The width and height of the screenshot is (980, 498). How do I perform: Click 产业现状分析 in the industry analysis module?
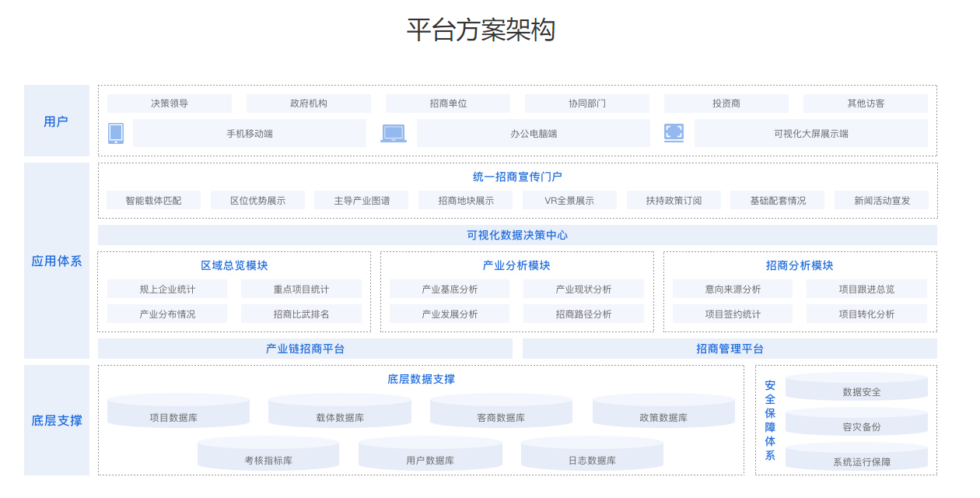[x=583, y=289]
